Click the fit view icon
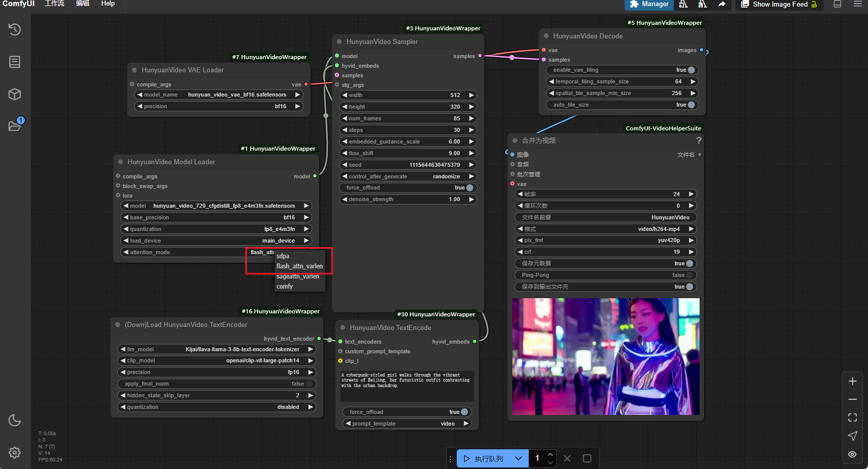Image resolution: width=868 pixels, height=469 pixels. (852, 417)
